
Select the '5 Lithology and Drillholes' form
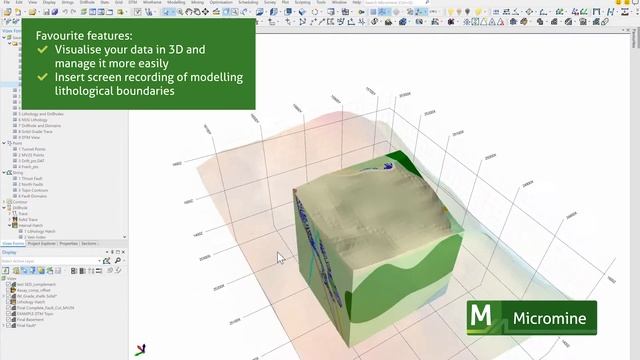41,114
